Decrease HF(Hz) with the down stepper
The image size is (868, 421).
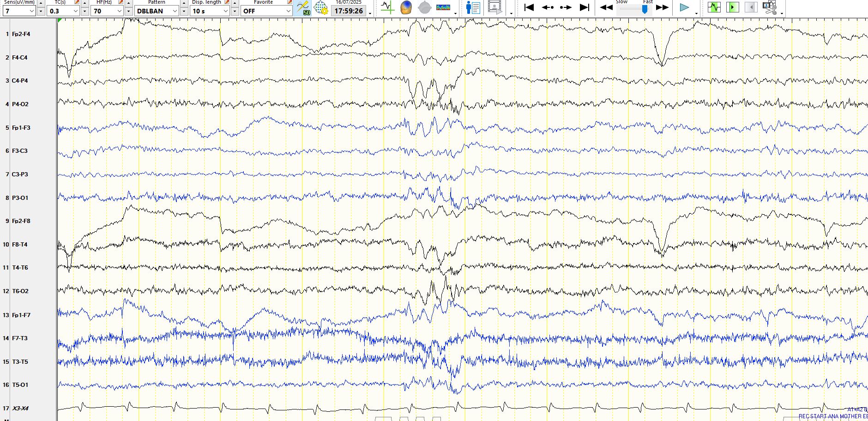(128, 11)
